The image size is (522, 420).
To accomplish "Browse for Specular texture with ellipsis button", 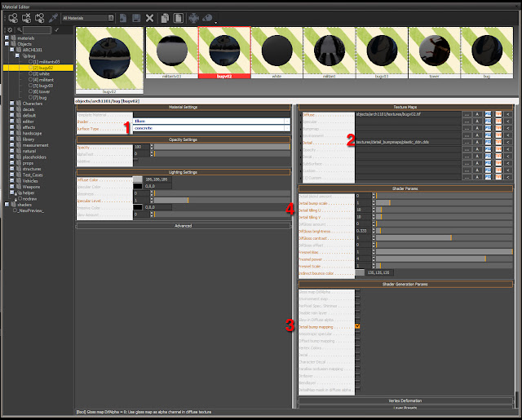I will tap(467, 122).
